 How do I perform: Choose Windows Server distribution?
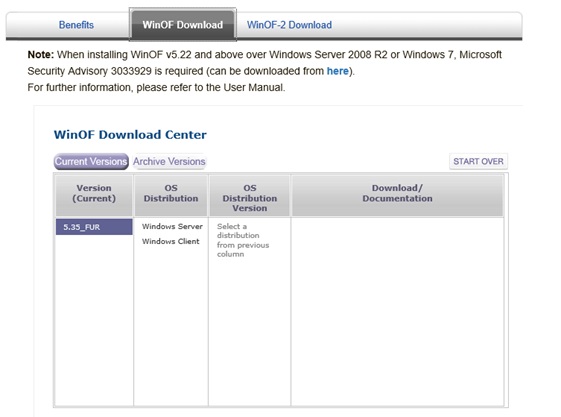click(172, 226)
